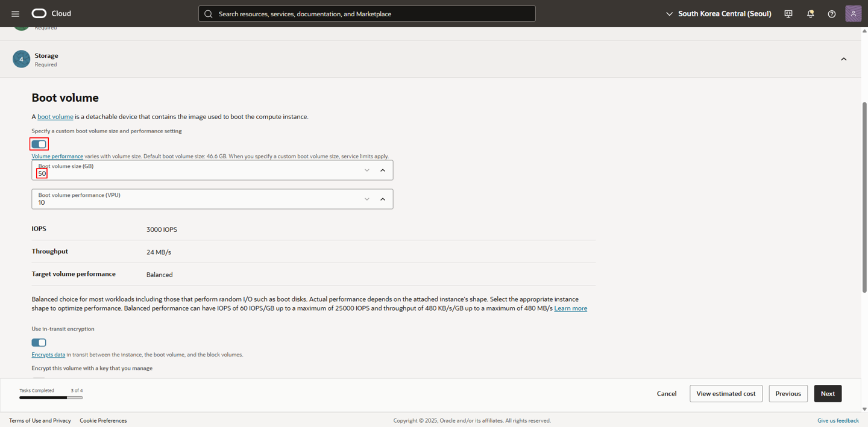Click View estimated cost button
Screen dimensions: 868x427
pyautogui.click(x=726, y=393)
